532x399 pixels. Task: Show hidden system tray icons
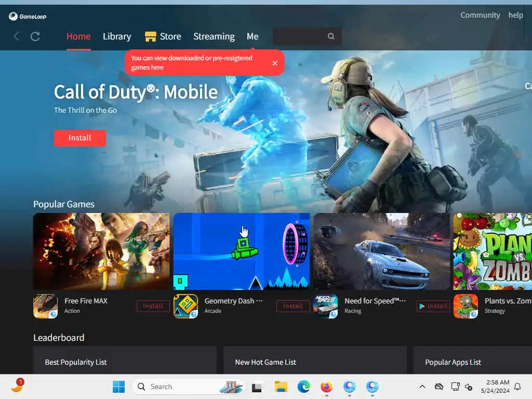422,387
